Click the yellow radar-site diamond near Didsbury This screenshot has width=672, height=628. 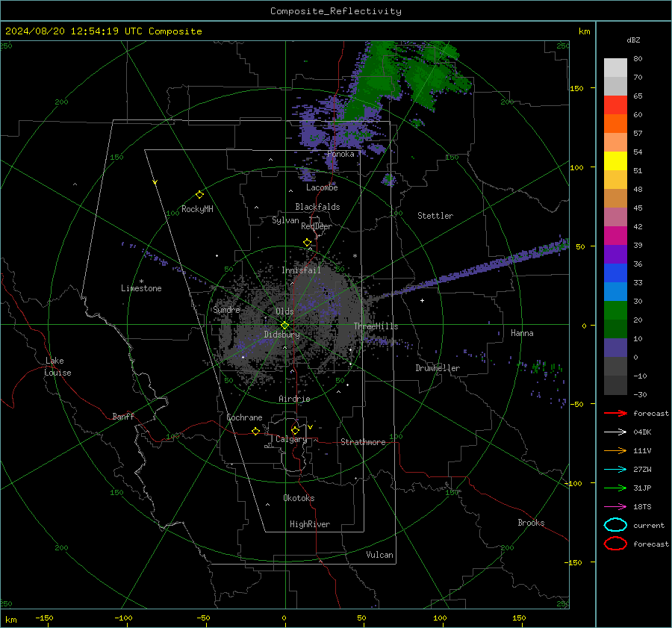pos(284,325)
